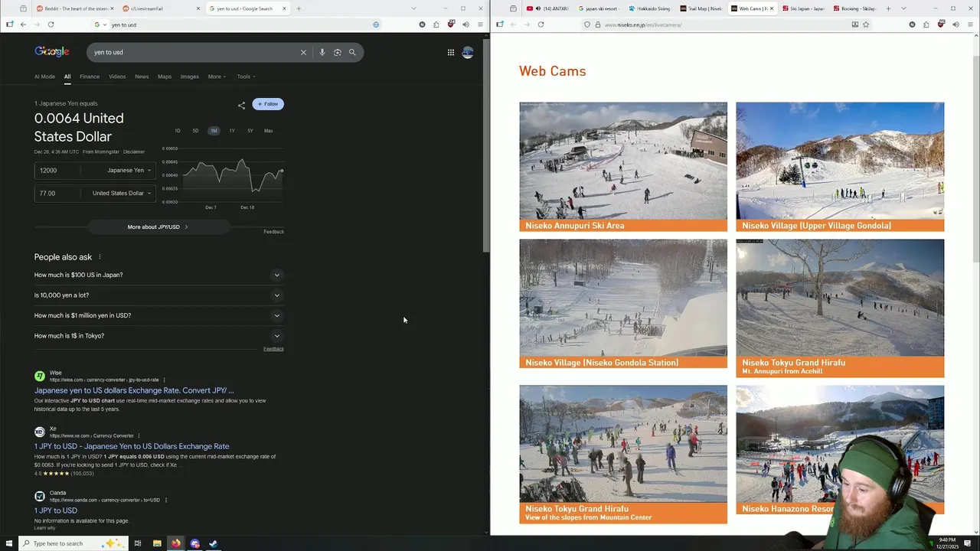Open the United States Dollar currency dropdown
980x551 pixels.
click(121, 194)
